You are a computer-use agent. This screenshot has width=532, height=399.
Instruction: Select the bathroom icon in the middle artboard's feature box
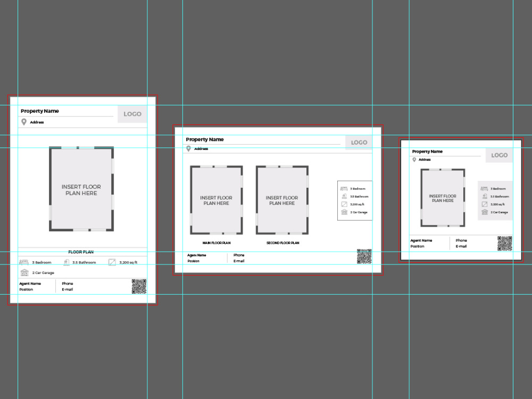click(x=344, y=196)
